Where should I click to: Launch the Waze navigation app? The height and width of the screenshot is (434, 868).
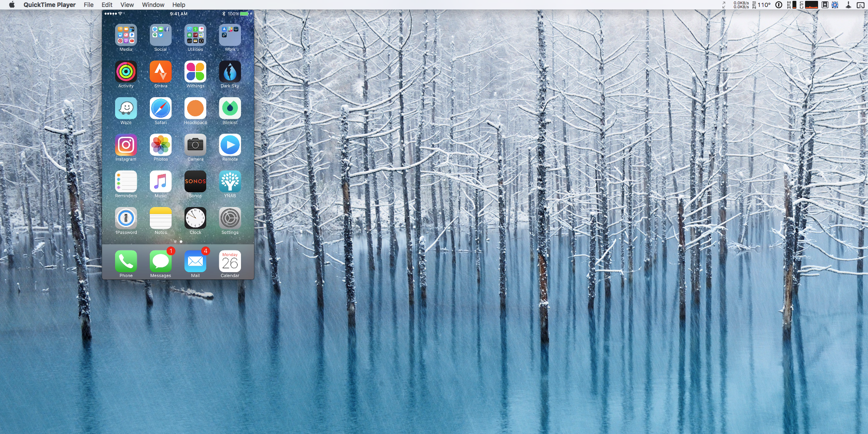pyautogui.click(x=126, y=108)
